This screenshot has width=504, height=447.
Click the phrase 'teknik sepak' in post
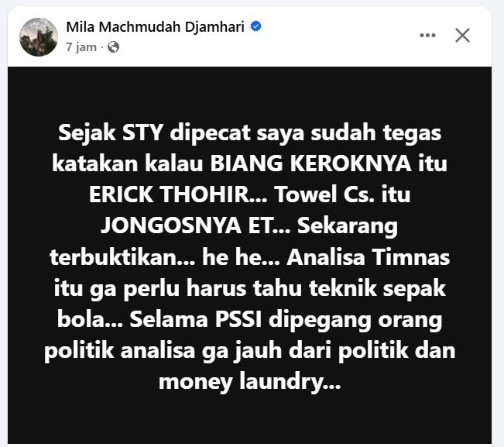tap(377, 288)
